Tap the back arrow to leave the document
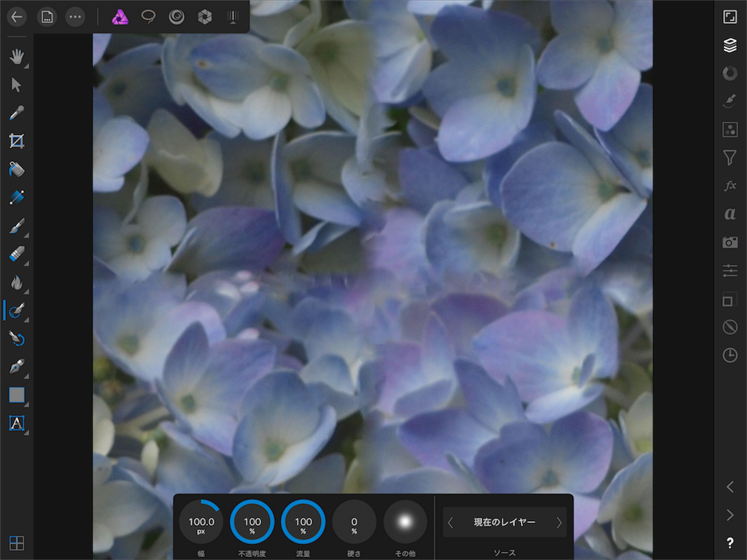Screen dimensions: 747x560 17,17
